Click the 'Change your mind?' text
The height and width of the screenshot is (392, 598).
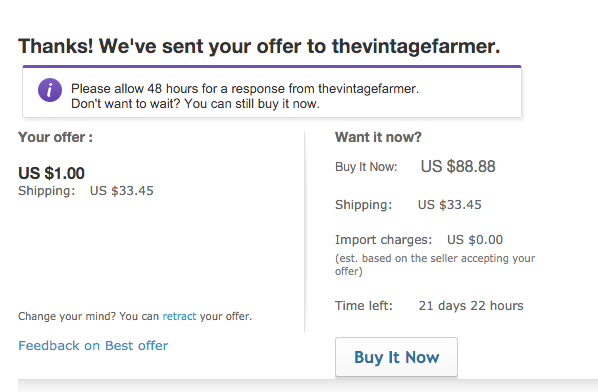(67, 316)
